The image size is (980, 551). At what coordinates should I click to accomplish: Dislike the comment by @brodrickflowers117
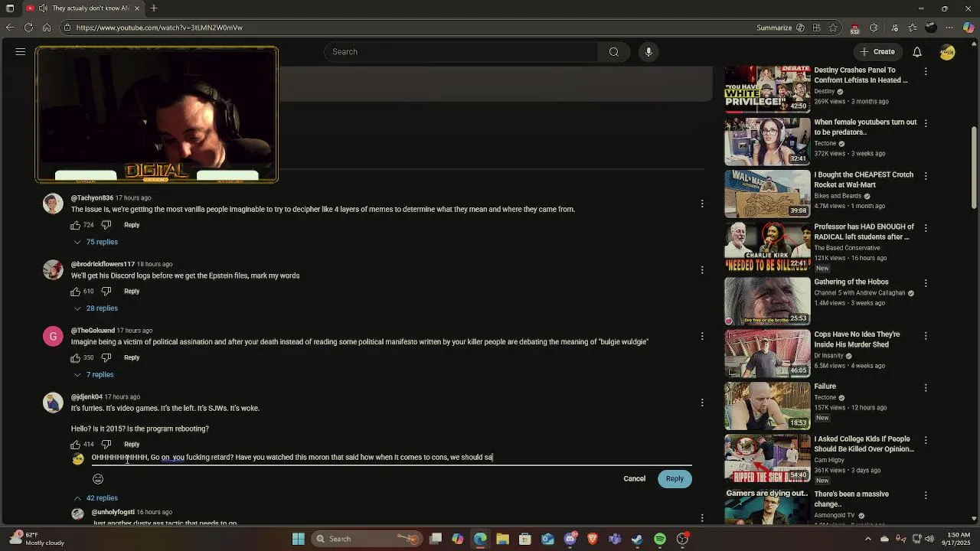pos(106,292)
